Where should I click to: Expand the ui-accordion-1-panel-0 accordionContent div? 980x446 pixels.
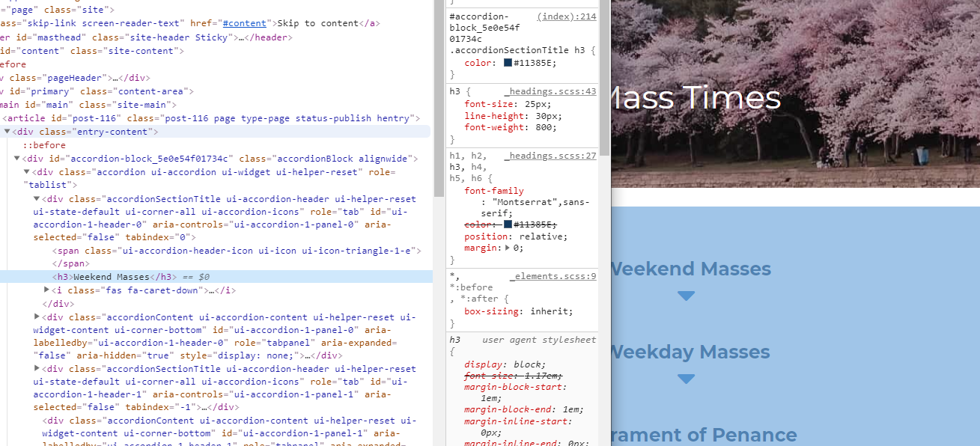37,317
